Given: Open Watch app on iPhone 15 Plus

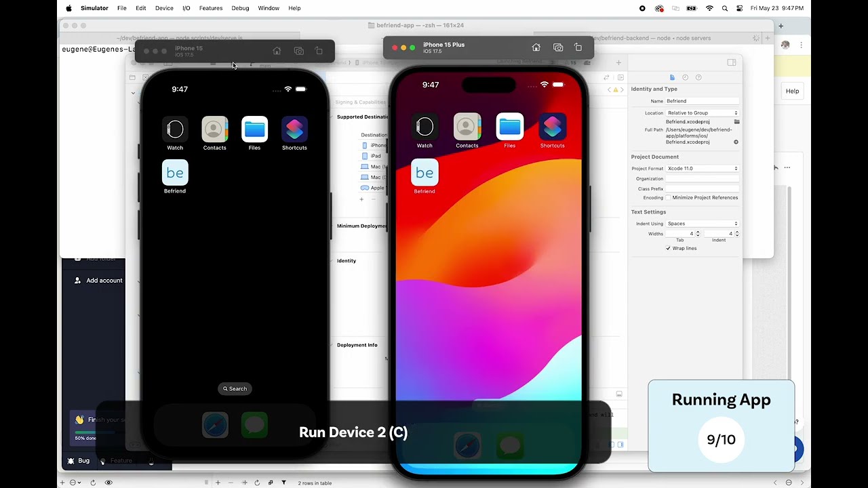Looking at the screenshot, I should 425,127.
